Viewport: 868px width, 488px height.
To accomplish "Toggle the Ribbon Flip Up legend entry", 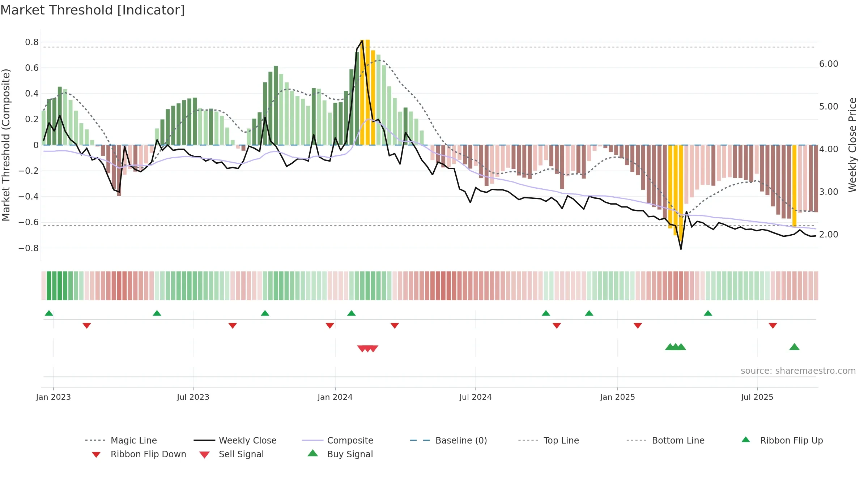I will [782, 440].
